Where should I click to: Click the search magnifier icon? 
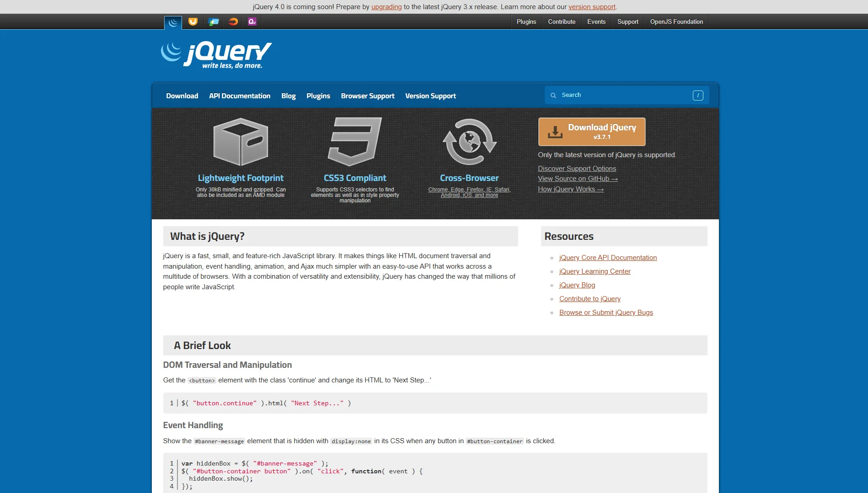(553, 95)
